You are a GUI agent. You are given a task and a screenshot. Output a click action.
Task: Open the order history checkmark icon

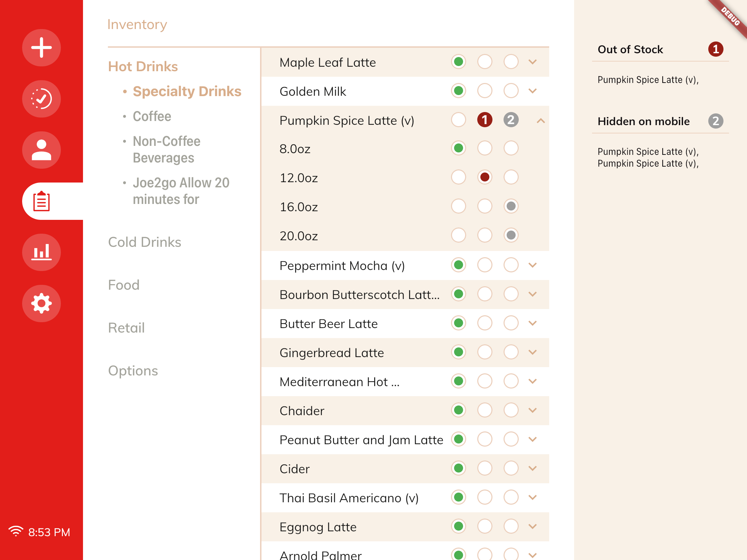41,99
